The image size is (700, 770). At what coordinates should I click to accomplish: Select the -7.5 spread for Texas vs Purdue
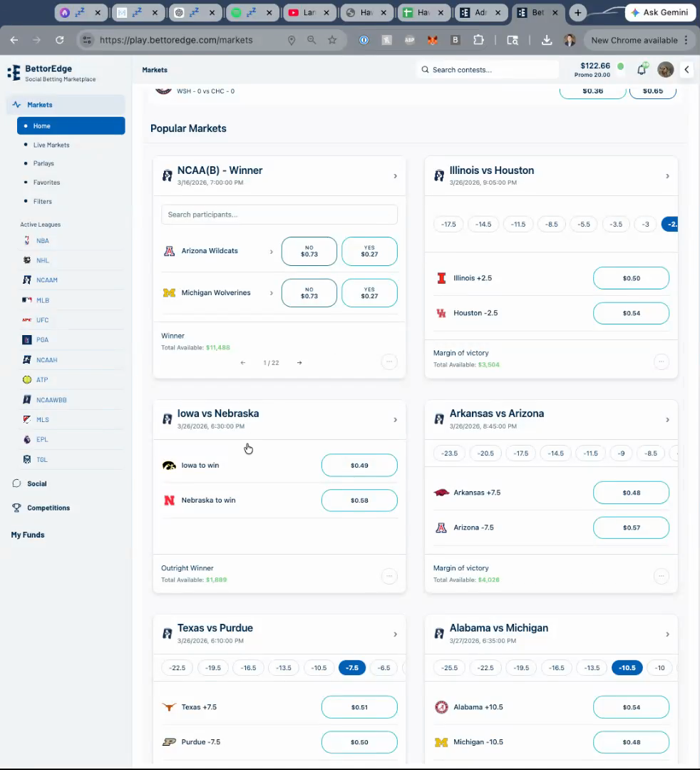(352, 668)
